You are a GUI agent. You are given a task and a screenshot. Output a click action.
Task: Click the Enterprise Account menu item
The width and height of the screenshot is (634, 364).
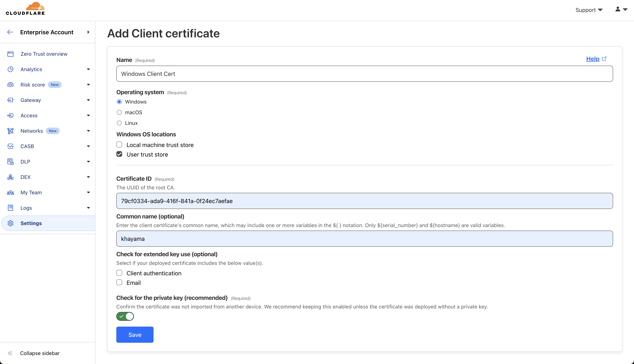point(47,32)
